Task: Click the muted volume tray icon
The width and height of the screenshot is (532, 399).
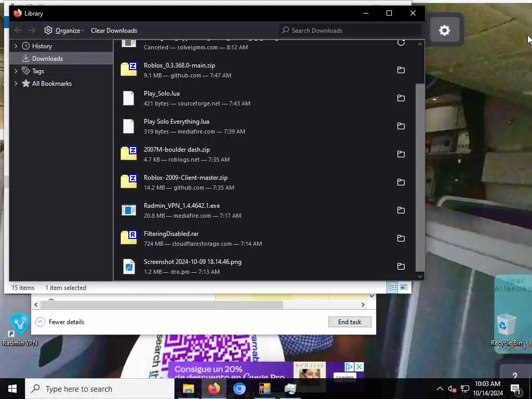Action: point(452,389)
